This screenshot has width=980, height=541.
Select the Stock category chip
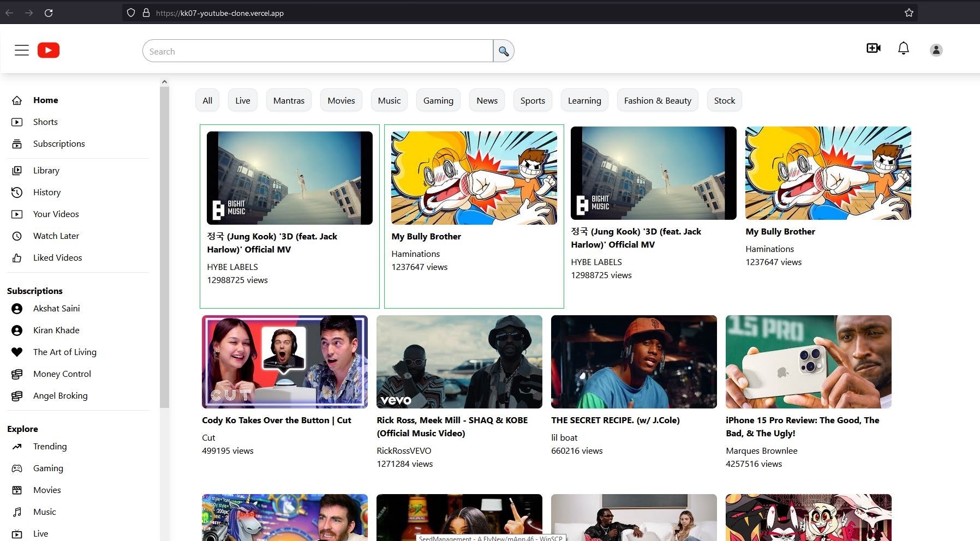tap(725, 100)
